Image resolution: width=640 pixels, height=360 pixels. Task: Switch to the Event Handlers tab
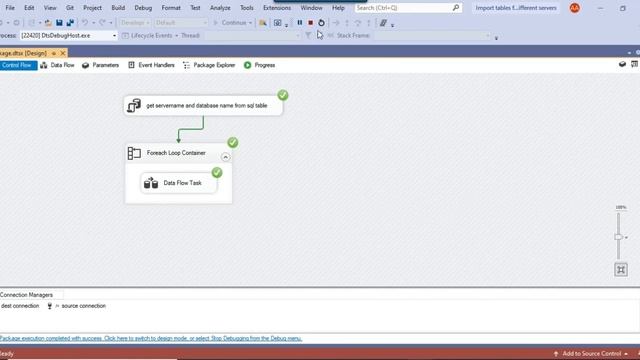click(x=151, y=65)
